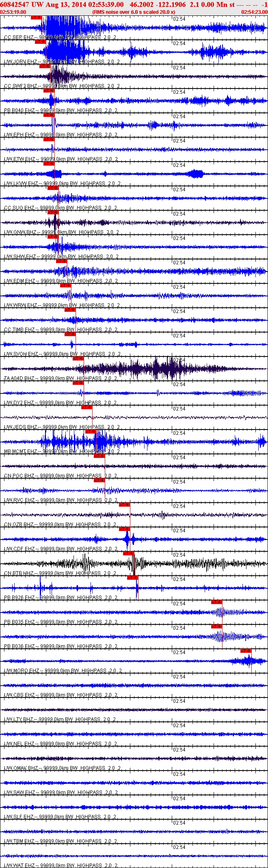The width and height of the screenshot is (268, 868).
Task: Click the pick marker on PB.B035 trace
Action: coord(216,602)
